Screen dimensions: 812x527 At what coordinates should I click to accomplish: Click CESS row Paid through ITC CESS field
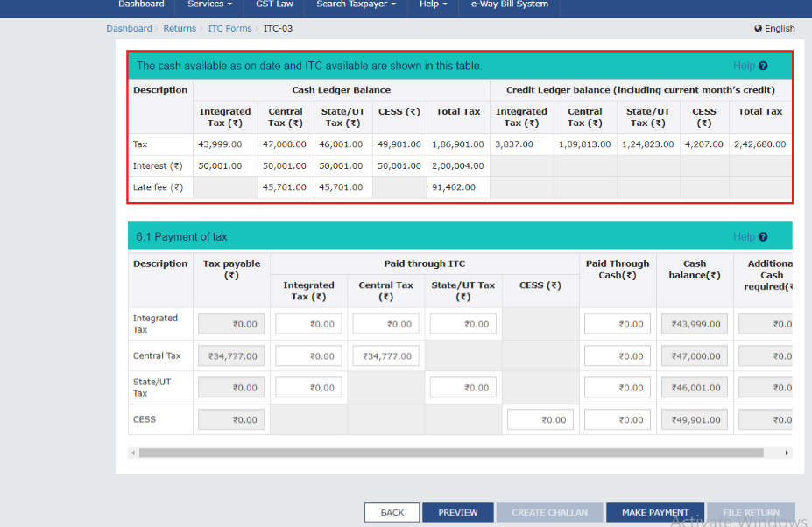pos(540,420)
